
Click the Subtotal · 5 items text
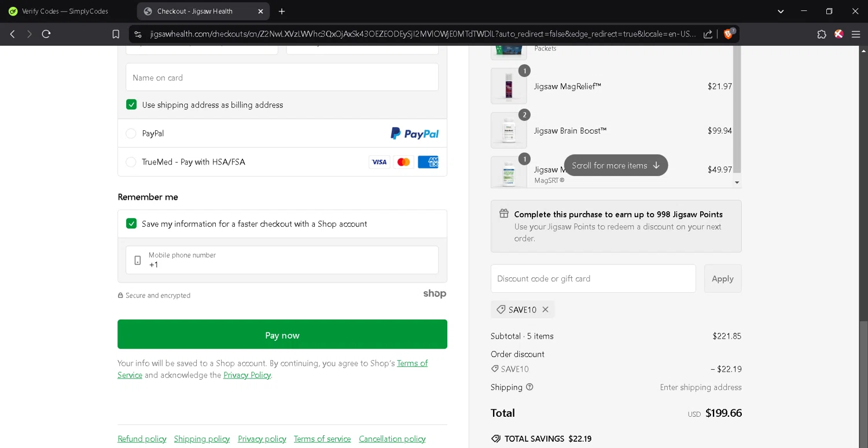tap(522, 336)
